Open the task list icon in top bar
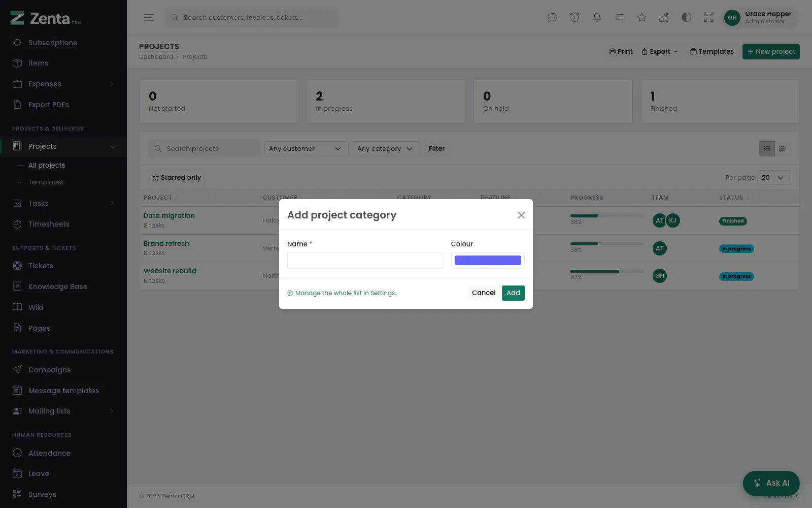Screen dimensions: 812x508 tap(619, 18)
